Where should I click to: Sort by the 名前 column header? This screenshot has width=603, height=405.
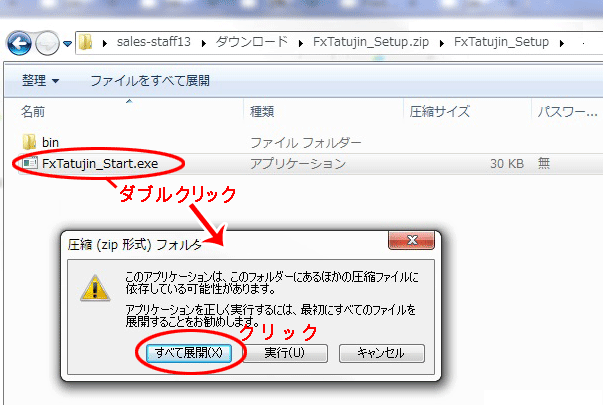coord(33,112)
